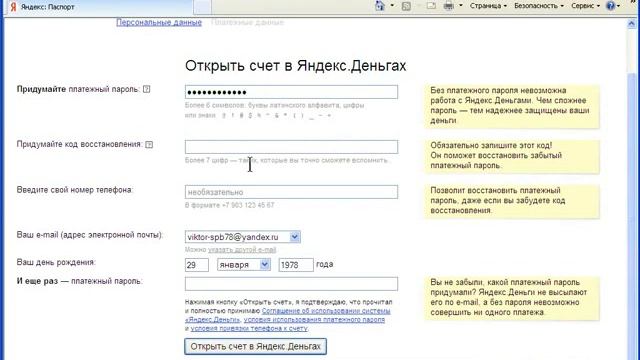
Task: Open the Сервис menu
Action: (585, 6)
